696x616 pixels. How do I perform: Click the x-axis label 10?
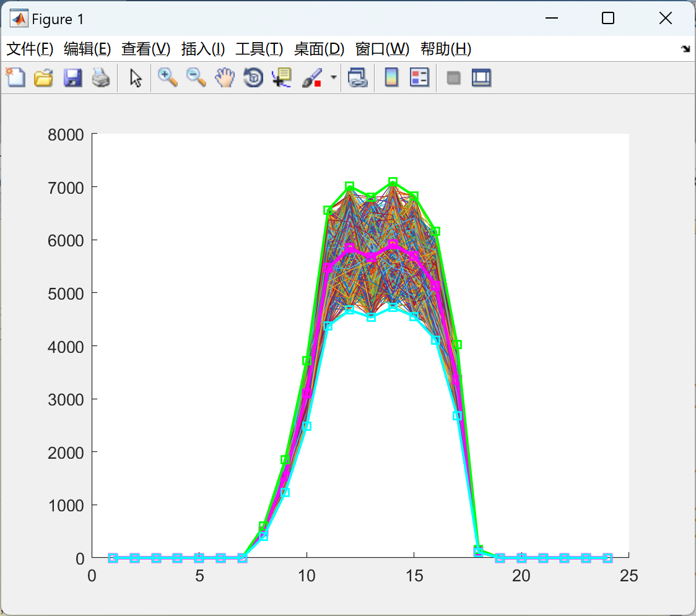(x=307, y=576)
